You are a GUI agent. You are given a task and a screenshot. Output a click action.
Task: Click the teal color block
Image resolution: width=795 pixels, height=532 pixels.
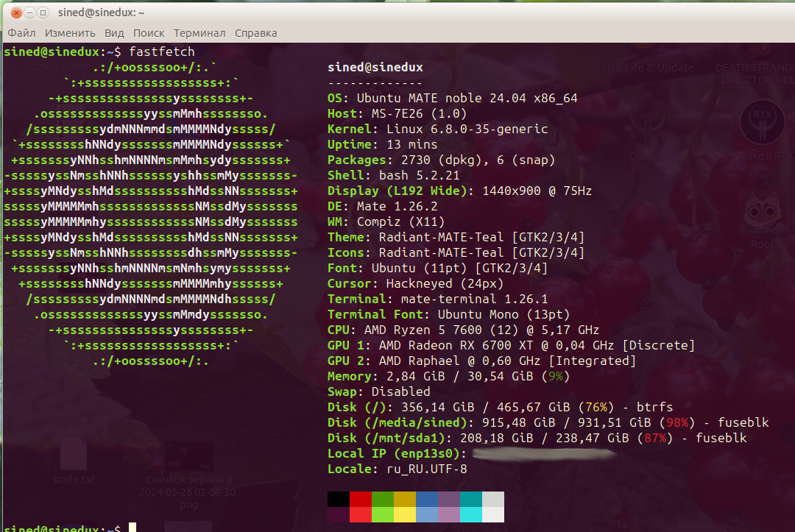tap(471, 499)
